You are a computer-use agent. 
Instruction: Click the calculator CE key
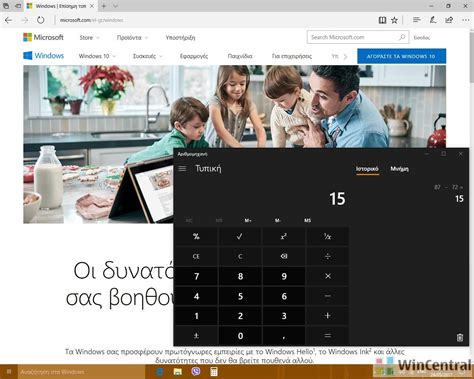click(x=196, y=256)
